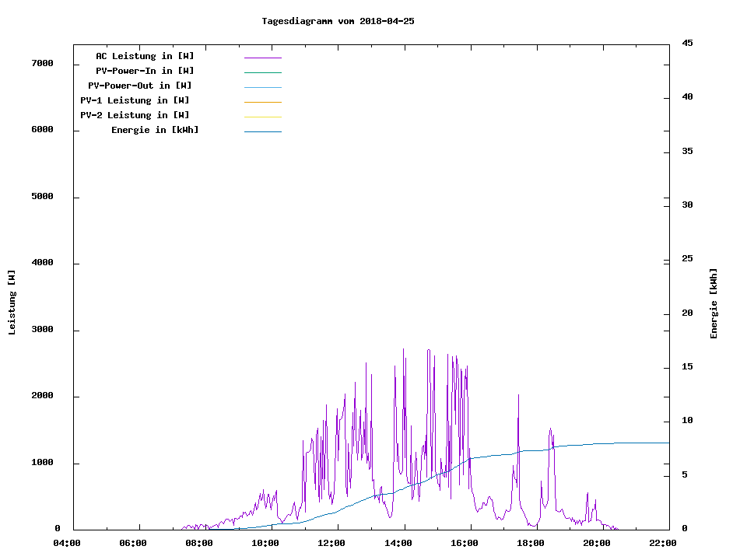Screen dimensions: 747x560
Task: Select the 'PV-1 Leistung in [W]' legend entry
Action: [135, 100]
